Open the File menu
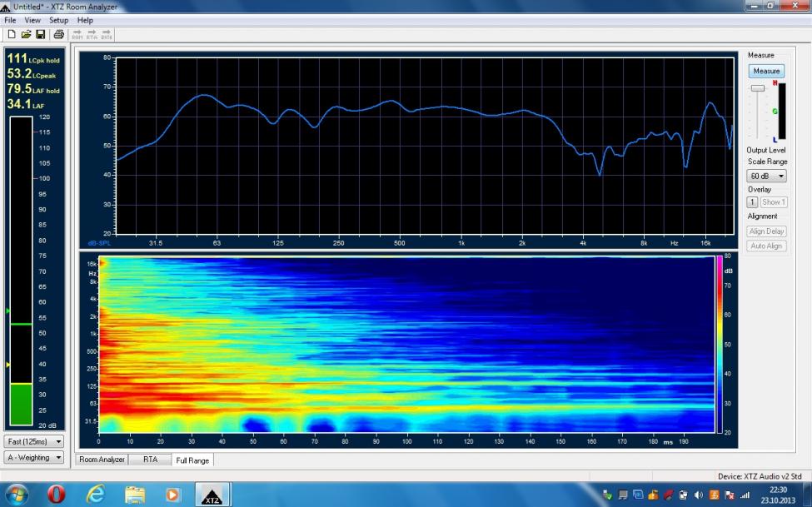The image size is (812, 507). (10, 20)
